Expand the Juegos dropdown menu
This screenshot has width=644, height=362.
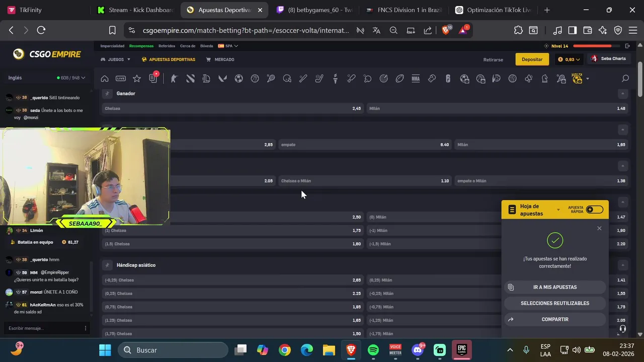pyautogui.click(x=116, y=59)
